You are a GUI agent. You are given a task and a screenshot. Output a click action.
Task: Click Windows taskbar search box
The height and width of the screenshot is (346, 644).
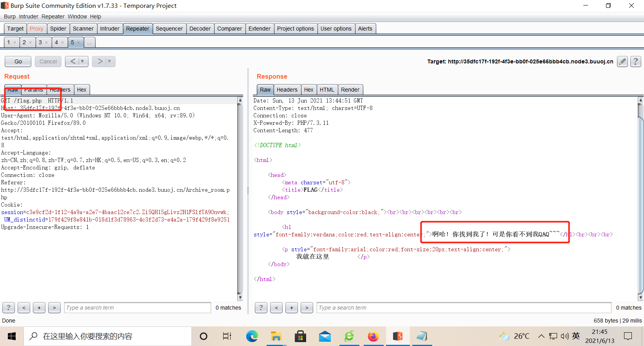108,336
